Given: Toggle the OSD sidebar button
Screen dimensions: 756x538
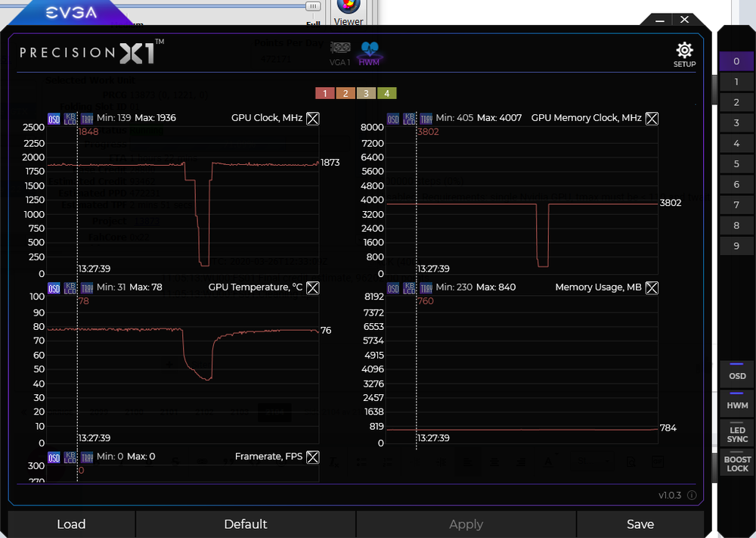Looking at the screenshot, I should (737, 374).
